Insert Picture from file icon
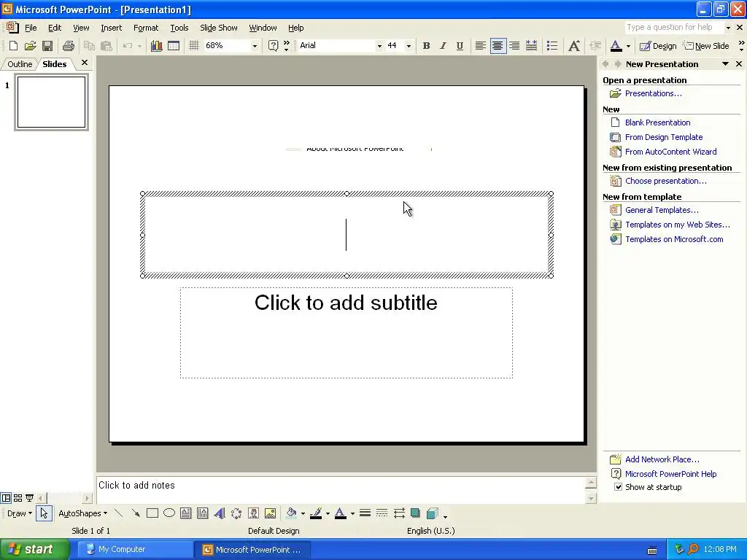The height and width of the screenshot is (560, 747). click(x=270, y=513)
